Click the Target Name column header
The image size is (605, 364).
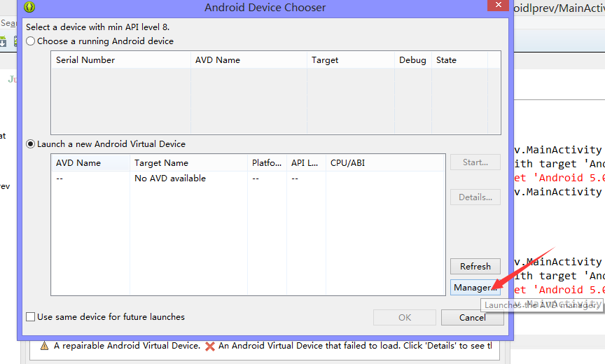pos(188,163)
